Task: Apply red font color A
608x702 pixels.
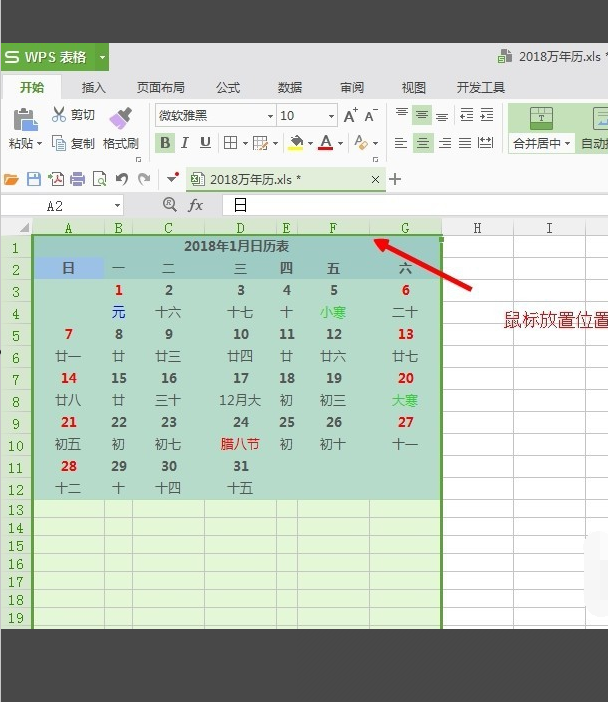Action: coord(326,143)
